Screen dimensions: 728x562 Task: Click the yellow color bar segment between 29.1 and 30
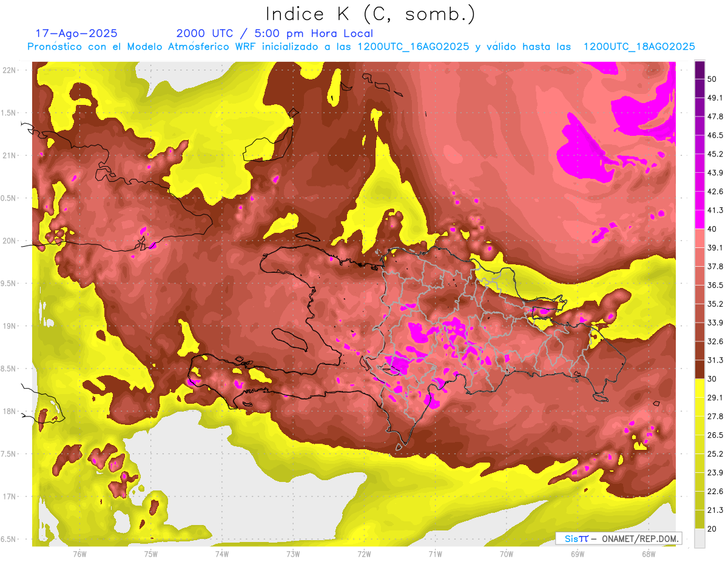699,388
